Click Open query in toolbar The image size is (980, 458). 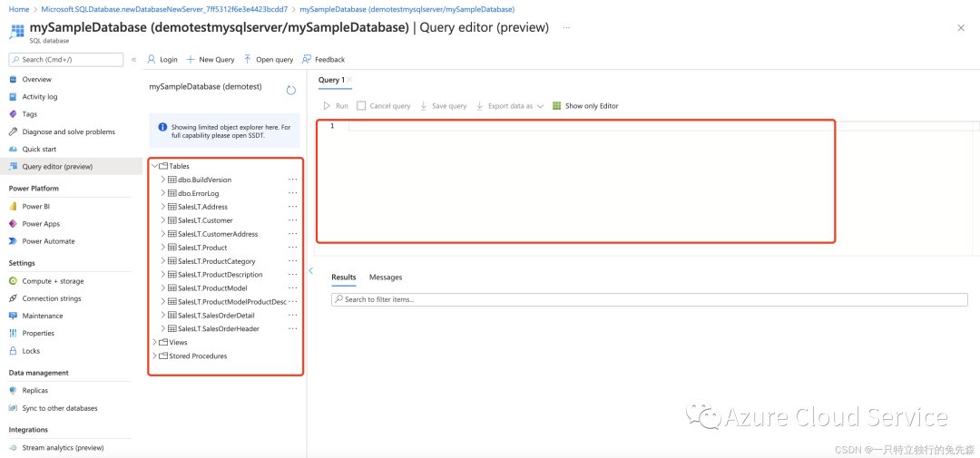(x=268, y=59)
